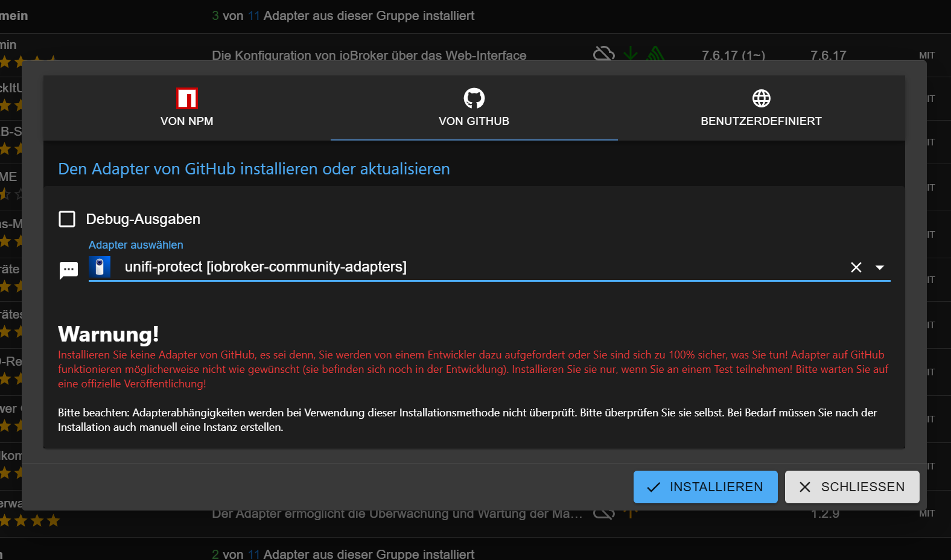Viewport: 951px width, 560px height.
Task: Click the red NPM logo icon
Action: [187, 98]
